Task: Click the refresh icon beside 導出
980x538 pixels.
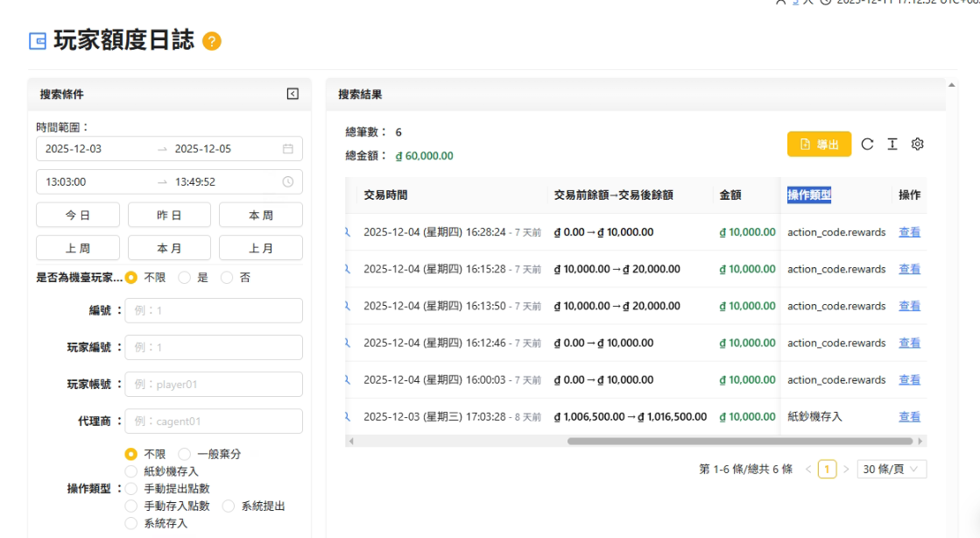Action: [867, 145]
